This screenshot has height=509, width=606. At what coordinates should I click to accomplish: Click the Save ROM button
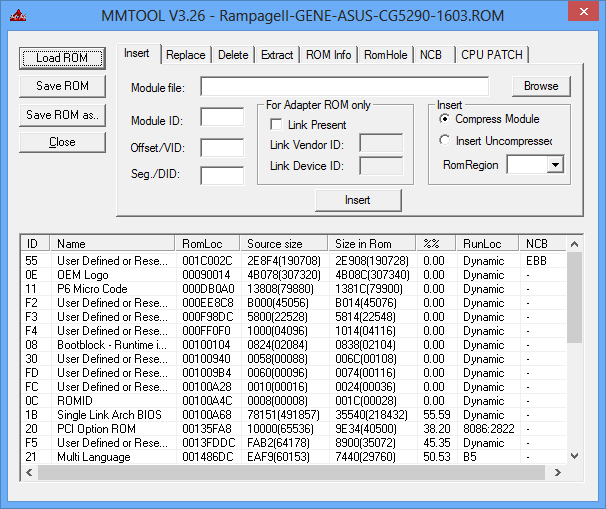[62, 86]
